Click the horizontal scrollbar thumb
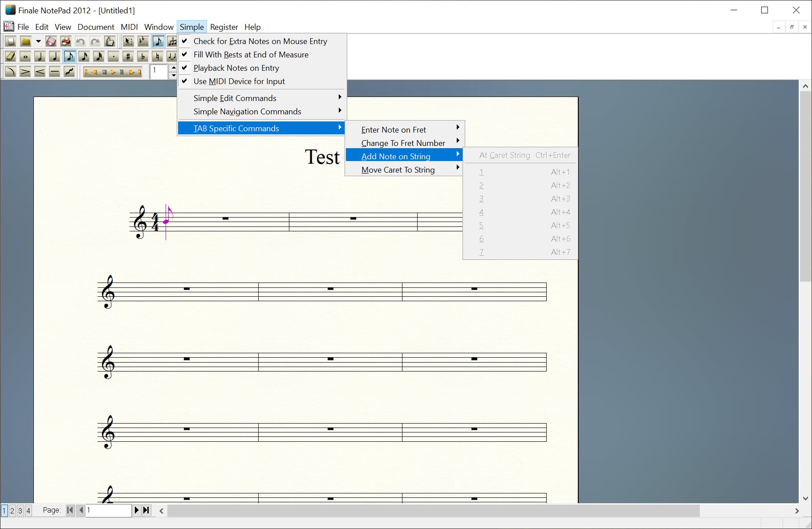Image resolution: width=812 pixels, height=529 pixels. pyautogui.click(x=433, y=511)
